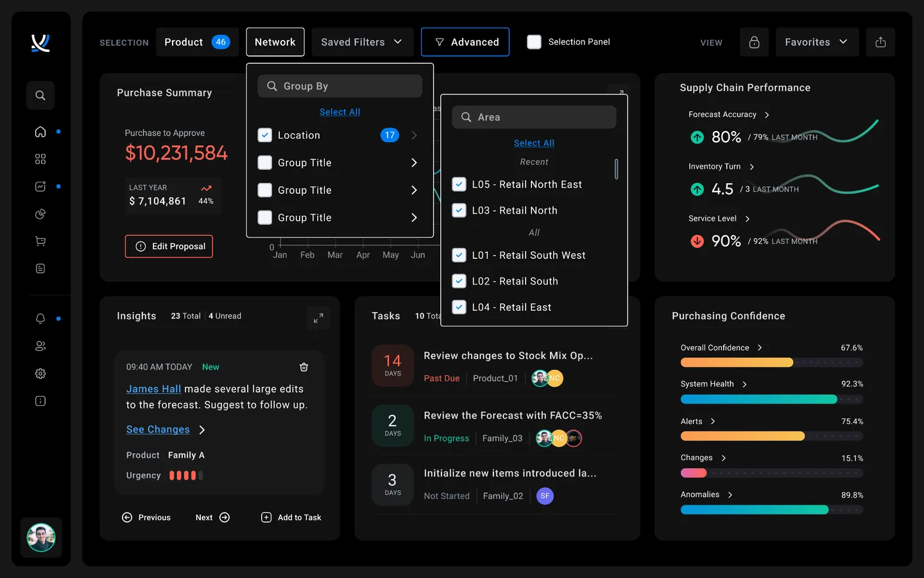Switch to the Network tab
The width and height of the screenshot is (924, 578).
tap(275, 42)
